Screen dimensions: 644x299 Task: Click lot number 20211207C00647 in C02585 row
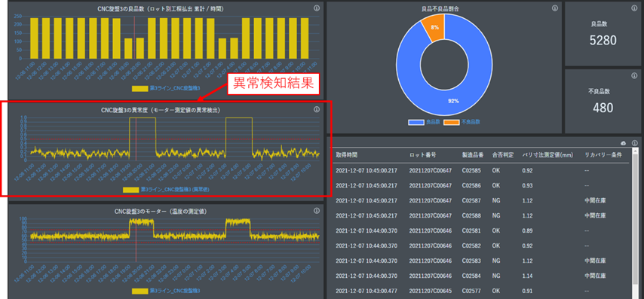click(x=431, y=171)
